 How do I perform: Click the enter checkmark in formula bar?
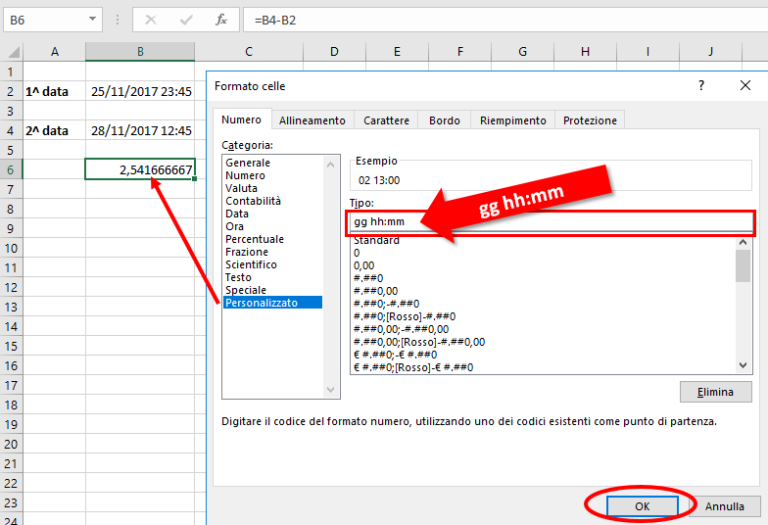click(x=186, y=19)
